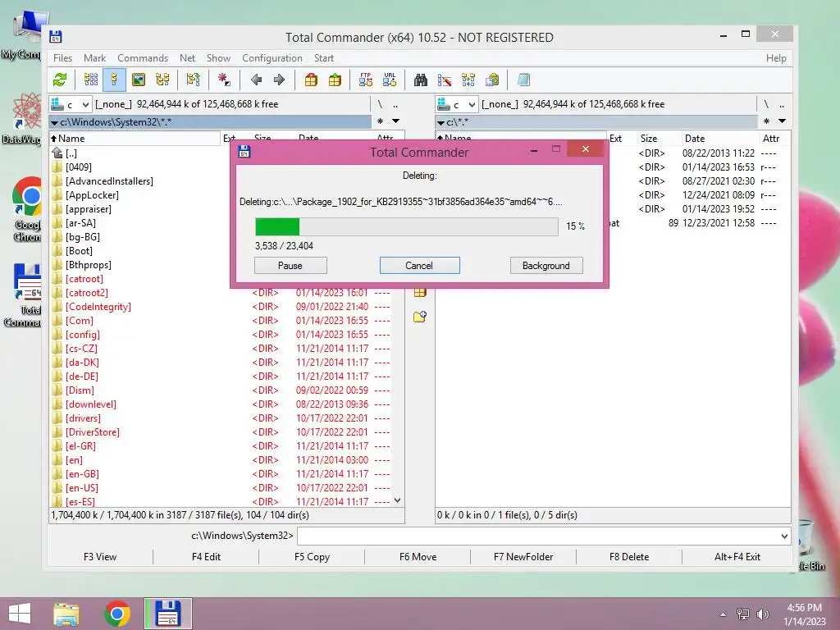
Task: Click the red asterisk toolbar icon
Action: pos(224,80)
